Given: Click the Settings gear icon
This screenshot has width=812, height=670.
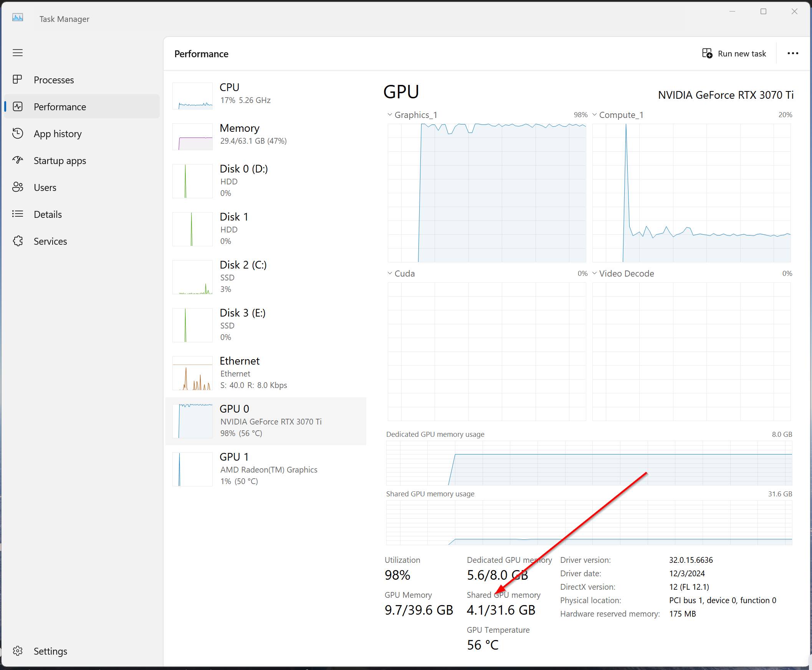Looking at the screenshot, I should pos(18,651).
